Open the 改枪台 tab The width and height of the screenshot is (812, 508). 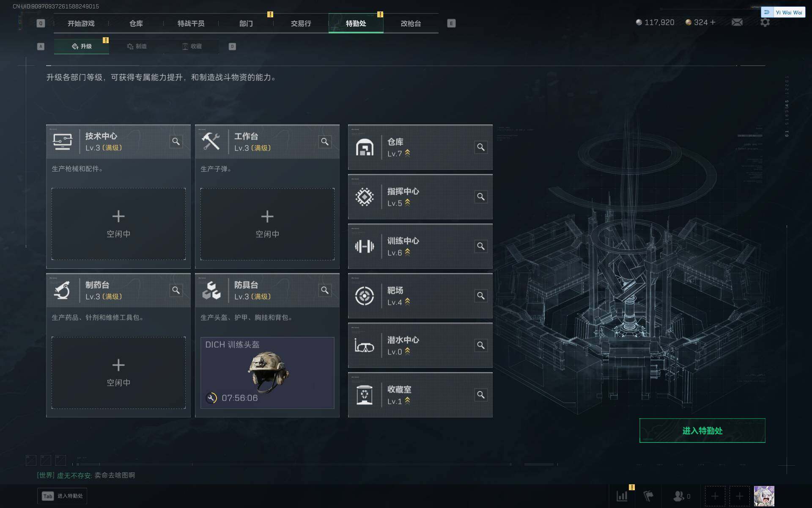point(411,23)
